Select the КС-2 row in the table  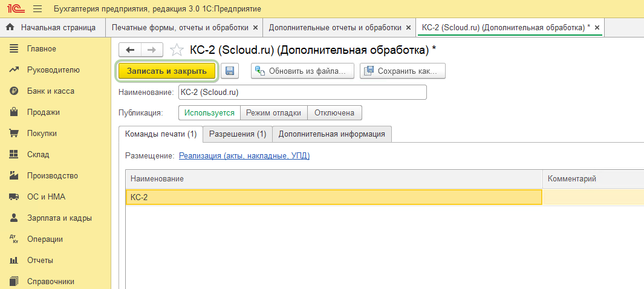coord(334,197)
